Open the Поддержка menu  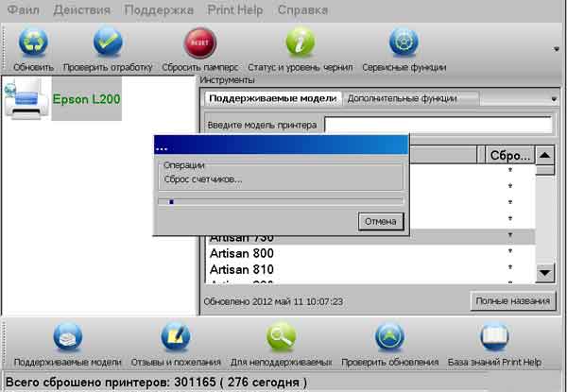161,10
